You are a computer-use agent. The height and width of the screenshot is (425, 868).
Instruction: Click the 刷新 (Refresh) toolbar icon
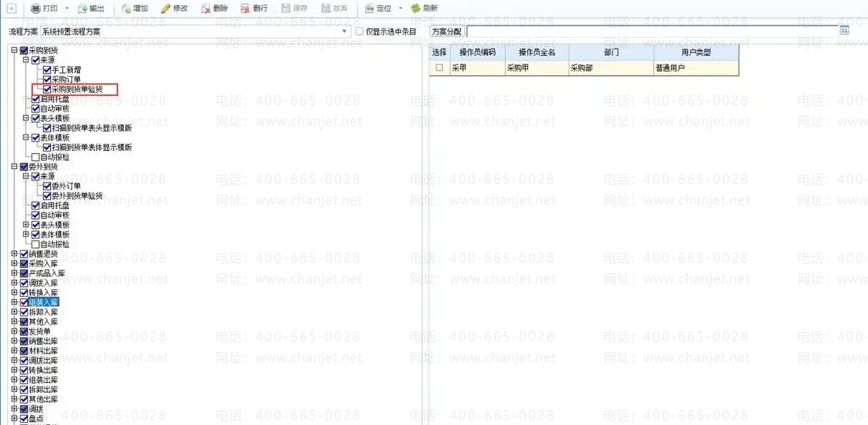coord(415,9)
